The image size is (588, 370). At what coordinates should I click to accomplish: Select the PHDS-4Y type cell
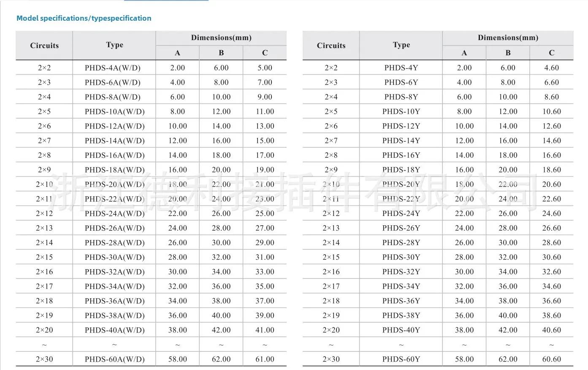(x=401, y=68)
